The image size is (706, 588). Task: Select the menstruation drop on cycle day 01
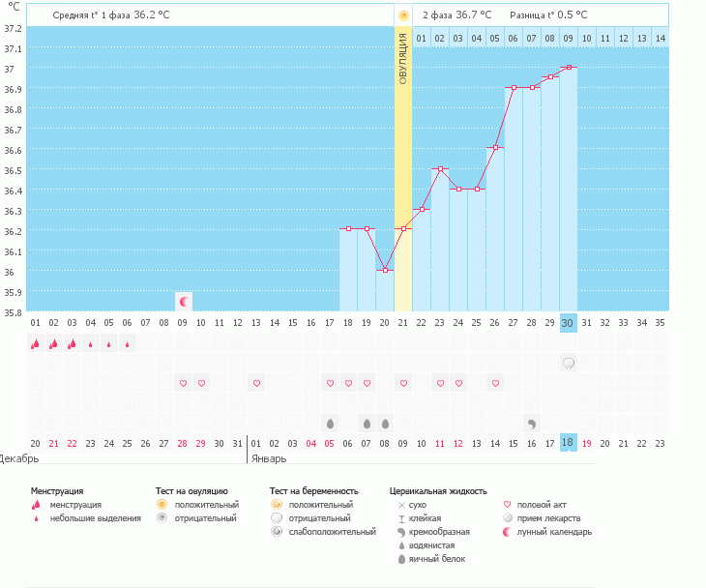35,343
